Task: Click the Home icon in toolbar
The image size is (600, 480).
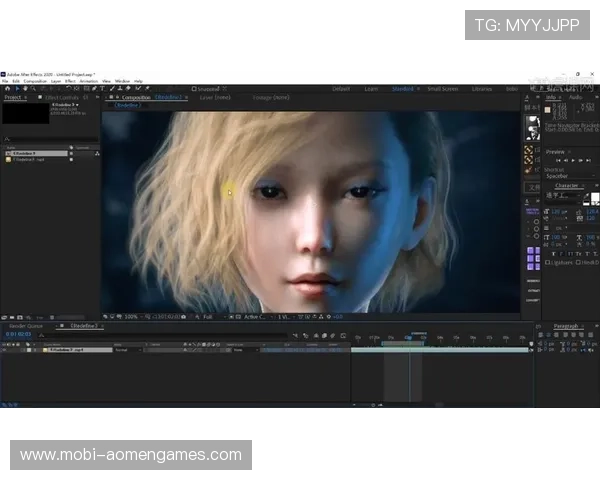Action: (x=7, y=89)
